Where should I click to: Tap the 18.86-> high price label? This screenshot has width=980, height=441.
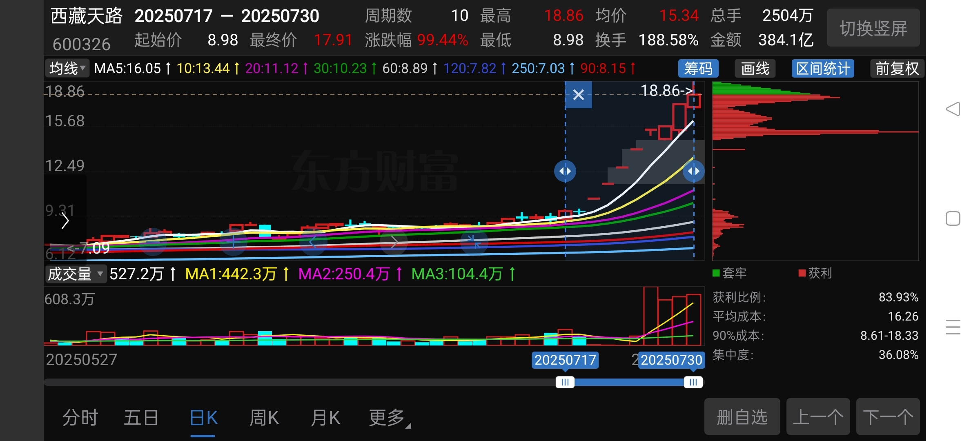667,90
